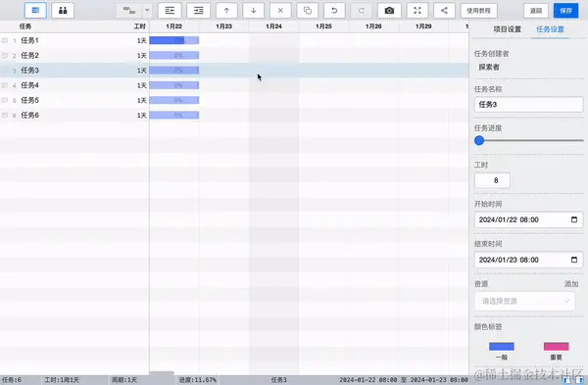Select 任务3 in task list

(29, 71)
